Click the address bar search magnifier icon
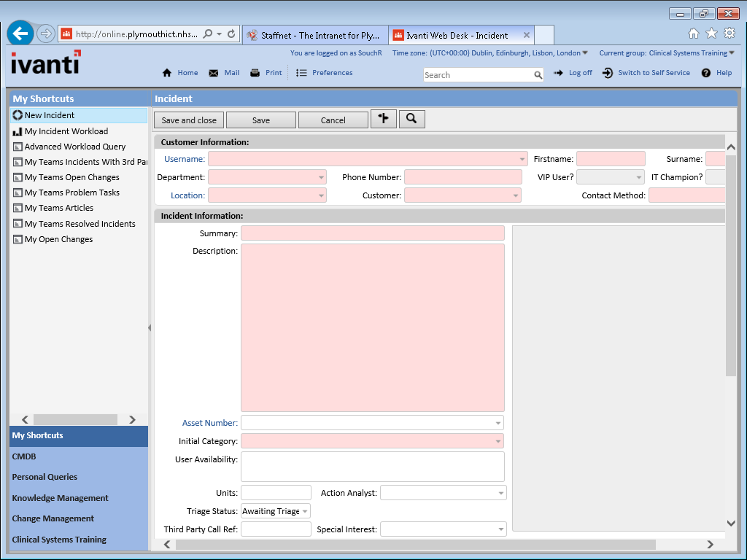 [208, 34]
